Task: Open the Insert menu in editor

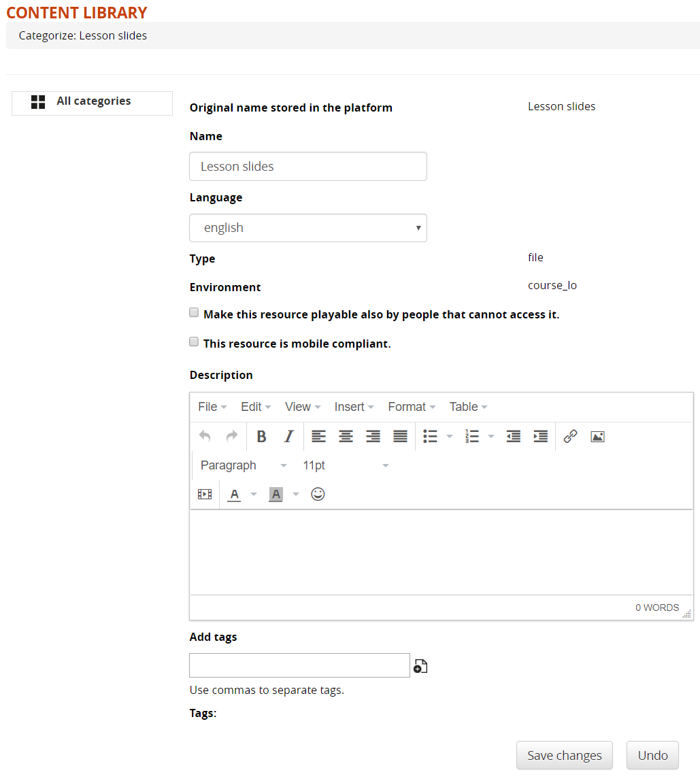Action: [354, 407]
